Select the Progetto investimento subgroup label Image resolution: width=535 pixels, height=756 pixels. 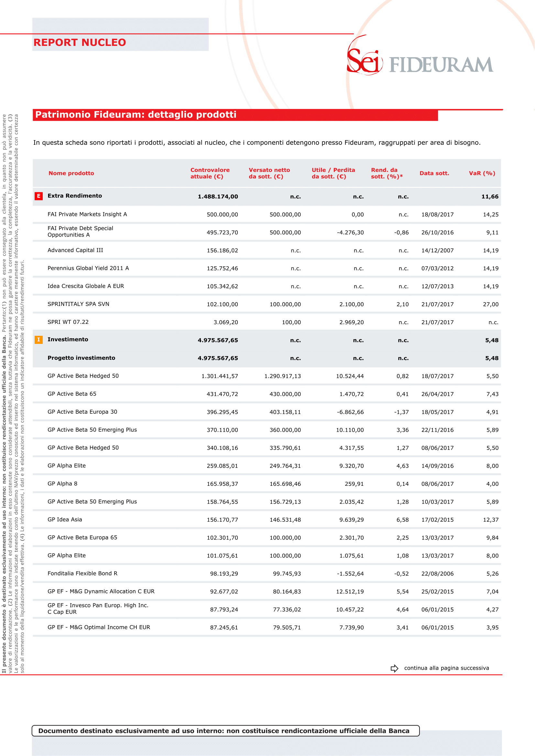82,358
